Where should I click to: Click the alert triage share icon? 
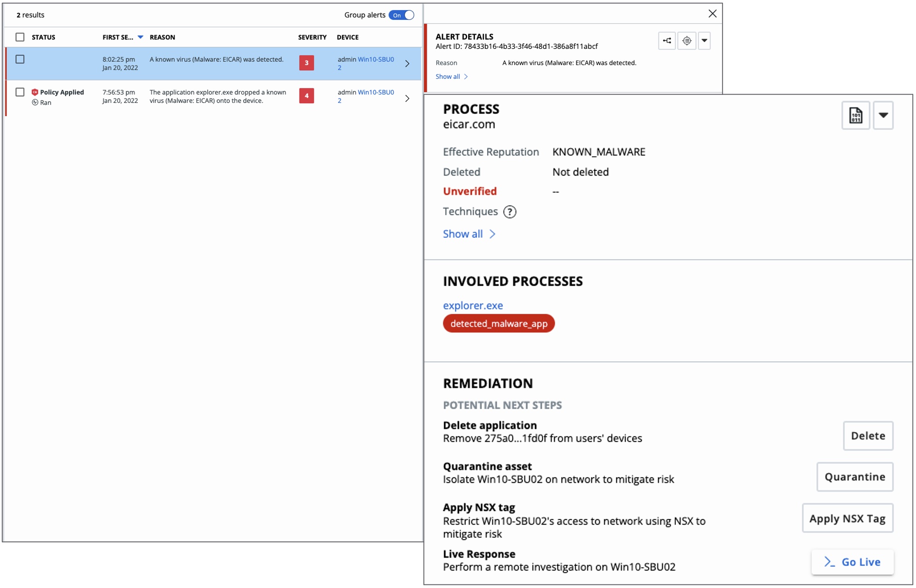tap(667, 41)
